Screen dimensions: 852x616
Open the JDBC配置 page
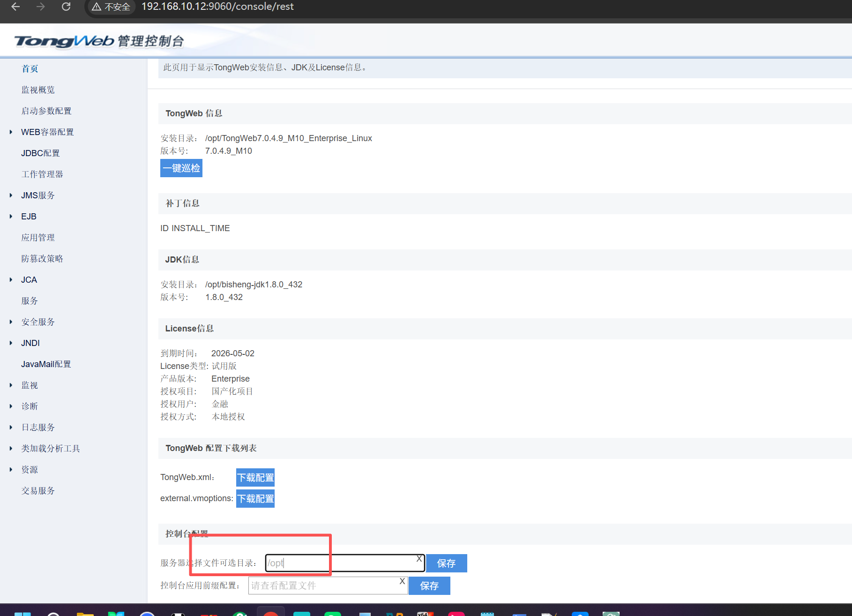tap(40, 153)
